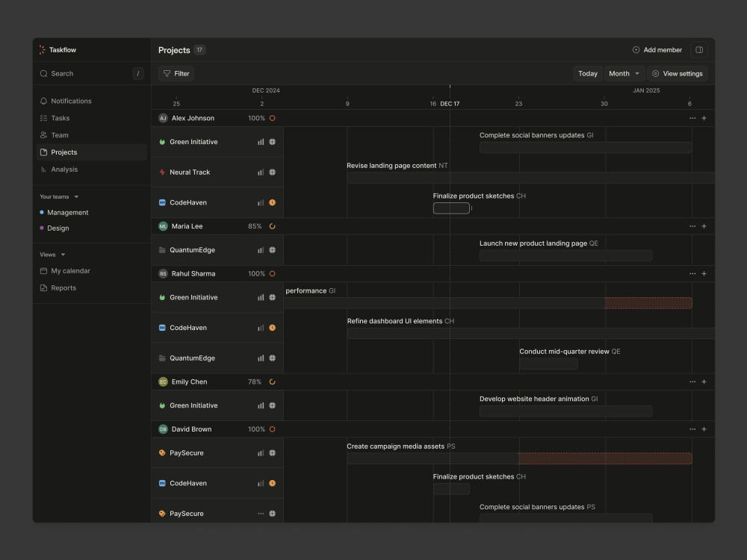Click the slash shortcut badge in Search

click(138, 73)
